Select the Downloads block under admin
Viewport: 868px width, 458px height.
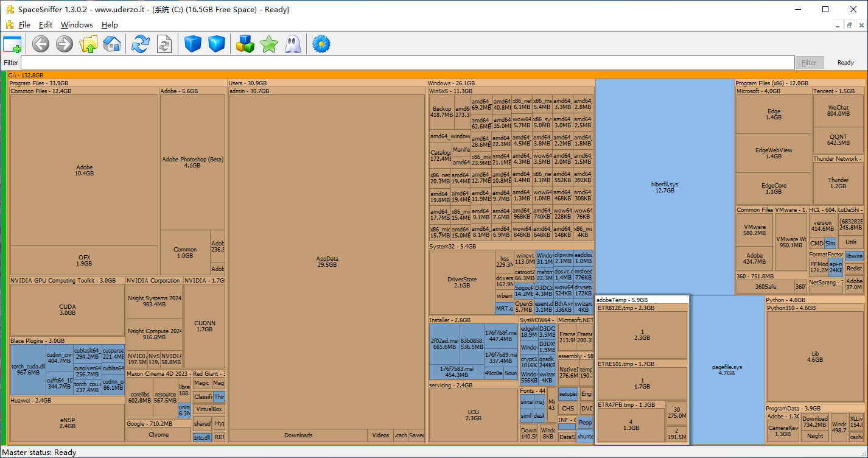[298, 435]
